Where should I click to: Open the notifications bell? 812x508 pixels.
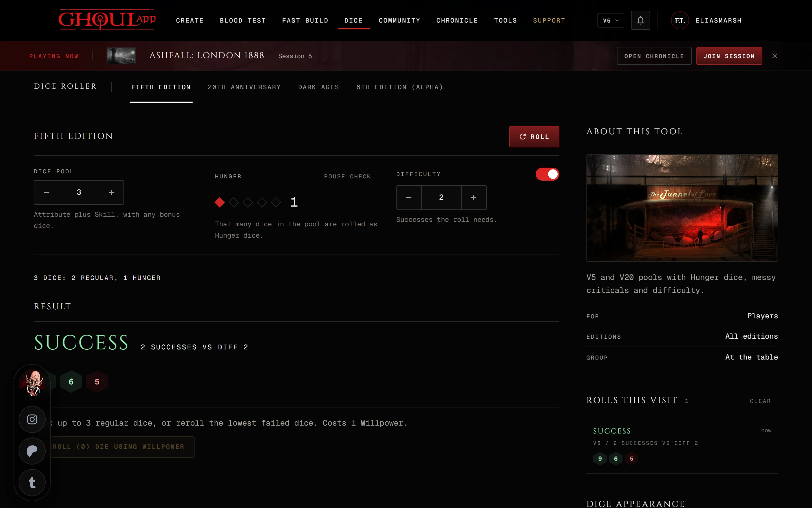click(x=640, y=21)
